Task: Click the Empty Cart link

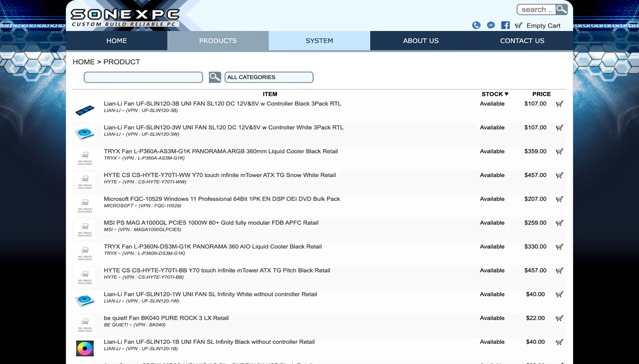Action: pos(543,25)
